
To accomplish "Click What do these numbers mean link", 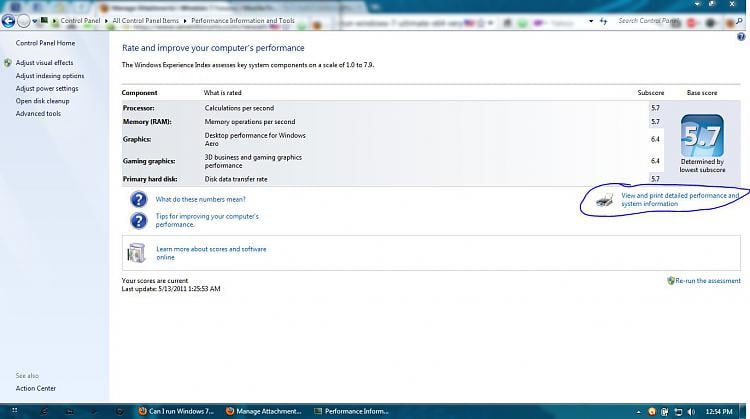I will [200, 199].
